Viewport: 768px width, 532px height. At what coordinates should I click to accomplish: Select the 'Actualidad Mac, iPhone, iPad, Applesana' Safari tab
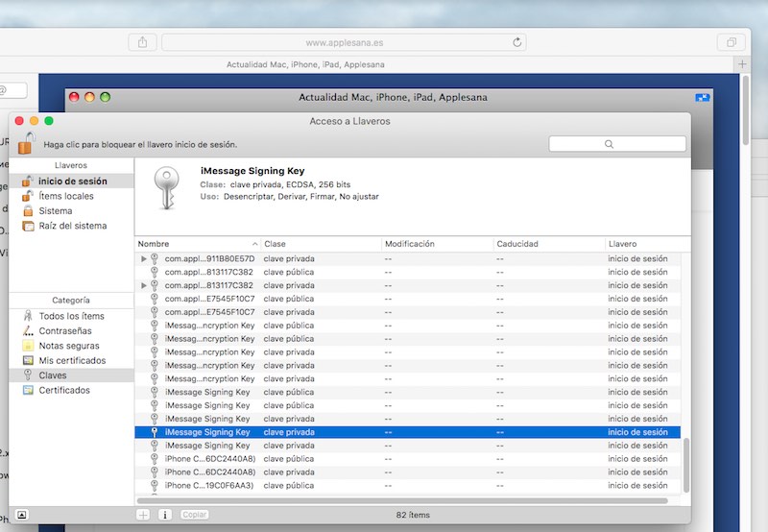pyautogui.click(x=305, y=64)
